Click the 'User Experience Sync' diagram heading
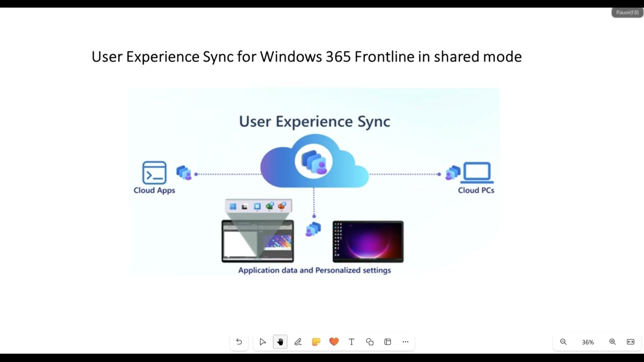 pos(314,121)
